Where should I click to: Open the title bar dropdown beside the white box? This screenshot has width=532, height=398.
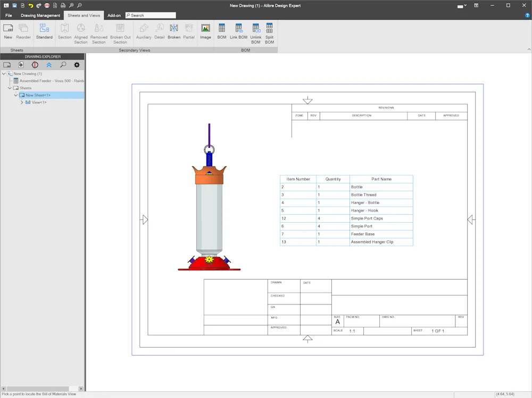click(465, 5)
